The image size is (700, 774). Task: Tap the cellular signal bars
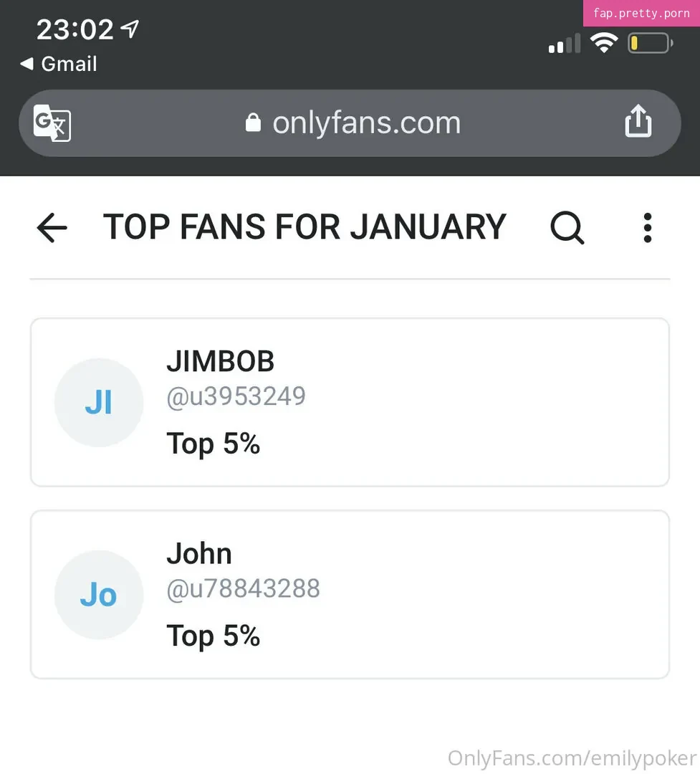564,44
